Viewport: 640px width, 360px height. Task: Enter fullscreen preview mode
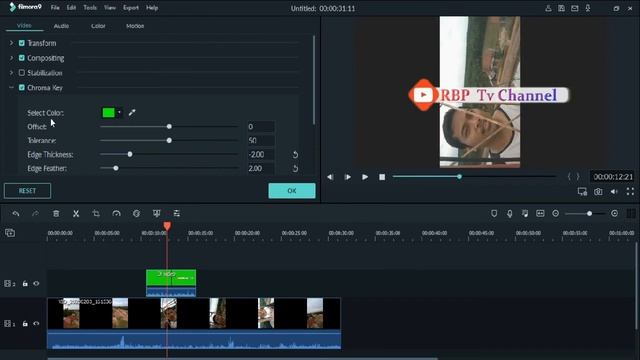630,191
